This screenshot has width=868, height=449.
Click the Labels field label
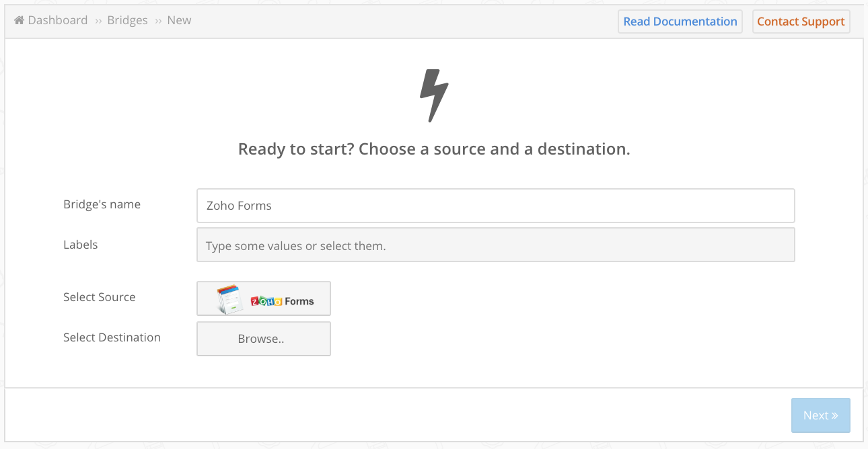[81, 245]
